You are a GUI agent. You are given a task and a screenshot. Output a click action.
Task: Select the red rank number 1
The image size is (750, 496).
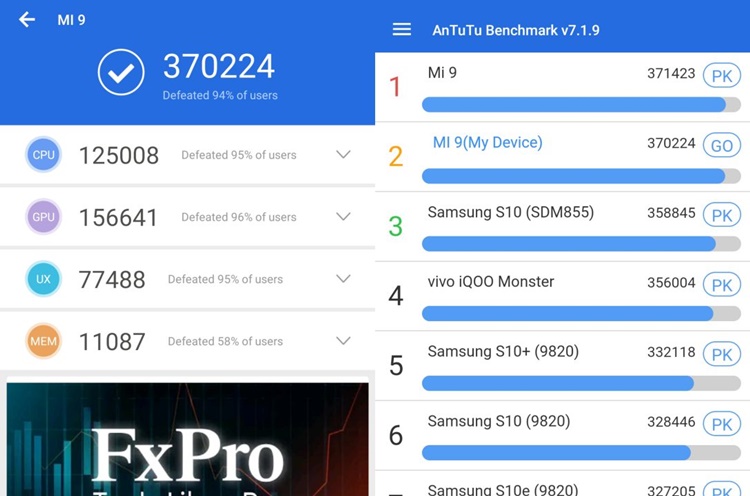[x=395, y=87]
